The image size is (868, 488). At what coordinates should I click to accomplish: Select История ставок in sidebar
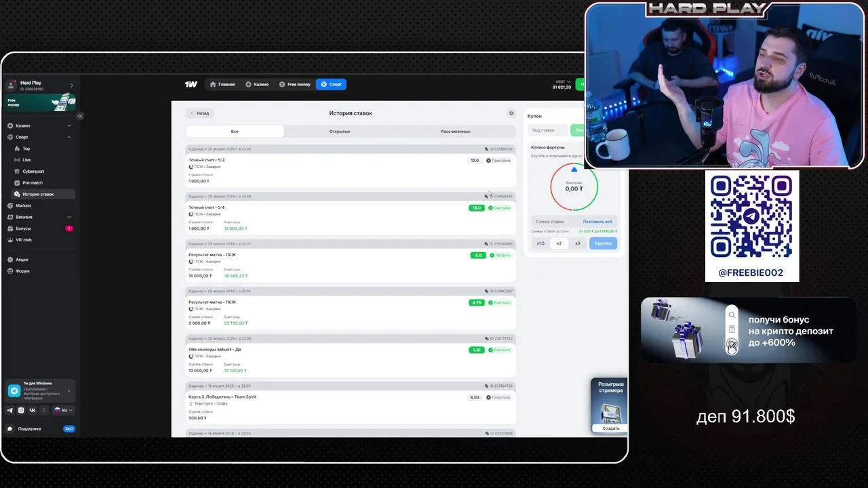(43, 195)
